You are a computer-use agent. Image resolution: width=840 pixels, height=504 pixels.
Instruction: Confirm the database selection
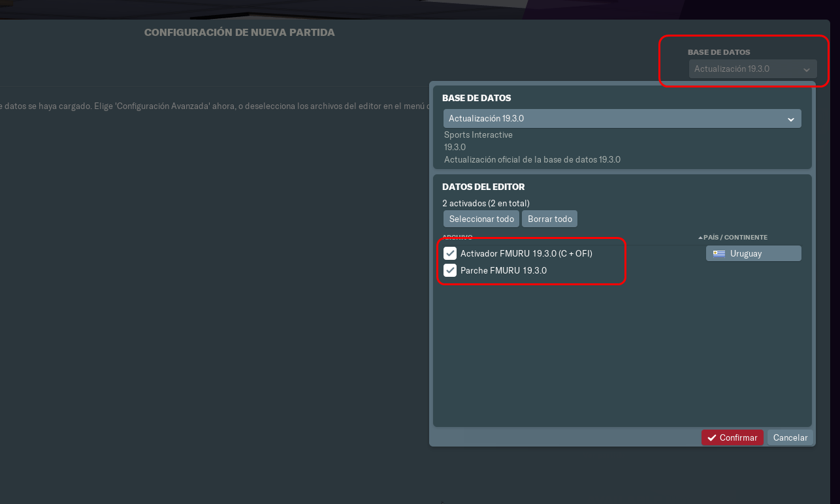(732, 437)
